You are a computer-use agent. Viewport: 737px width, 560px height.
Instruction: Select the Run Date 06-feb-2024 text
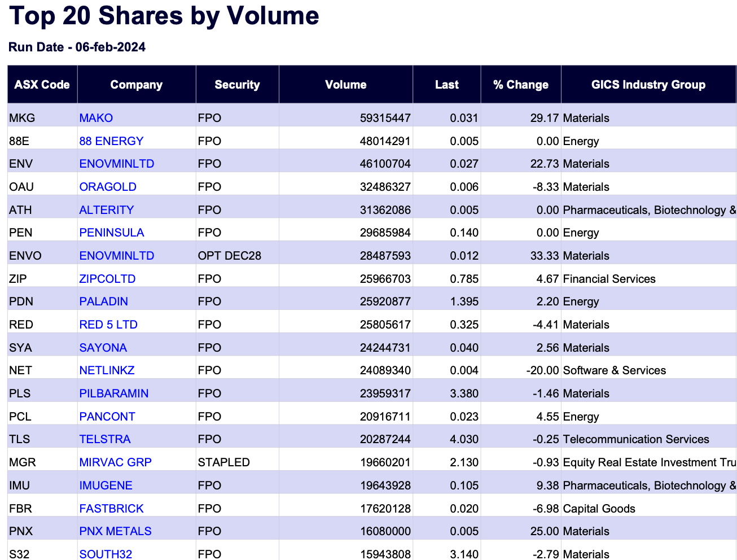click(77, 47)
